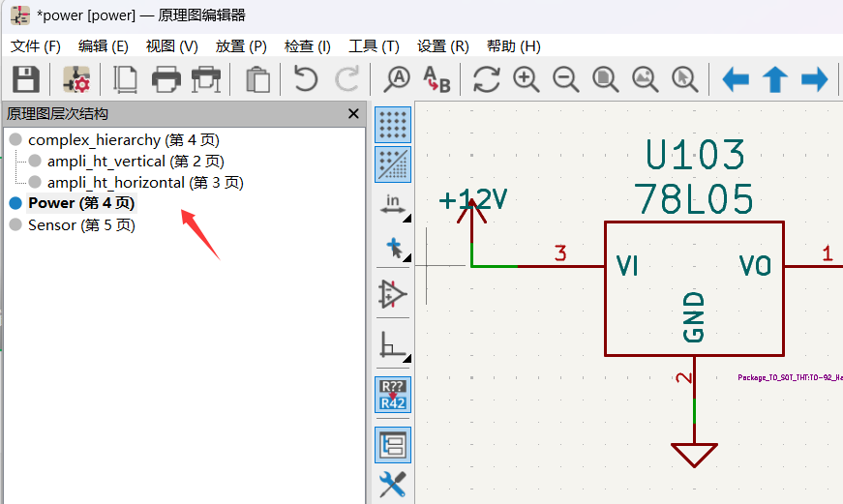Click pin number 2 above the ground symbol

point(684,377)
